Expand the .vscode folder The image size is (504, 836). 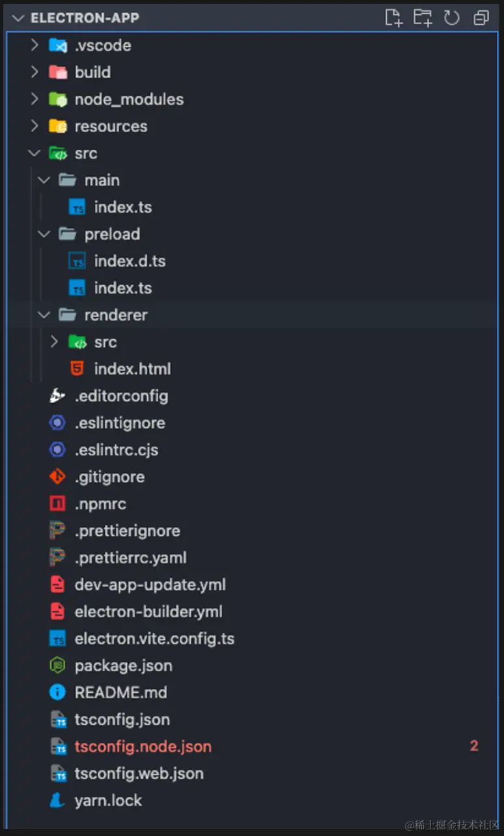pyautogui.click(x=35, y=46)
